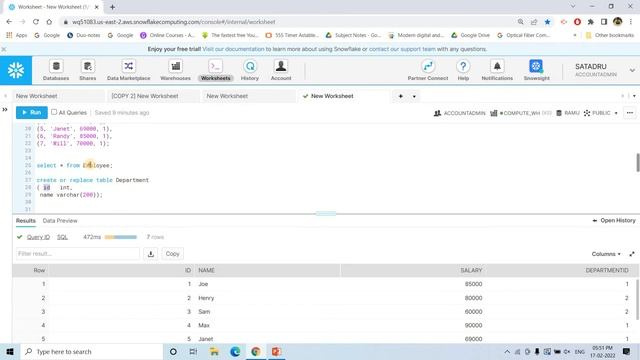The image size is (640, 360).
Task: Open the Worksheets page
Action: click(x=216, y=70)
